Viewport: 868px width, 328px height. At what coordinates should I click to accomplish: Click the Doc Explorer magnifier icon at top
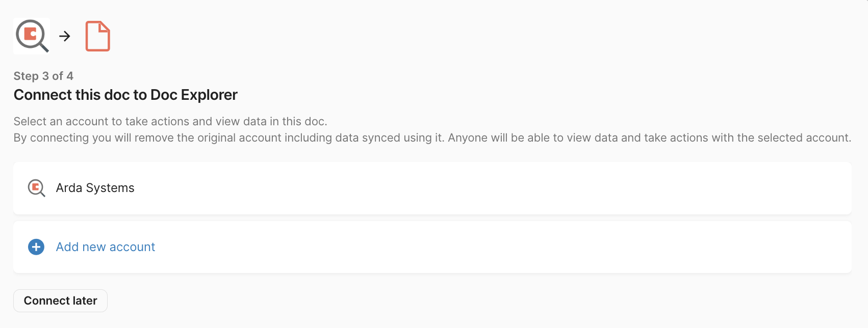coord(32,36)
